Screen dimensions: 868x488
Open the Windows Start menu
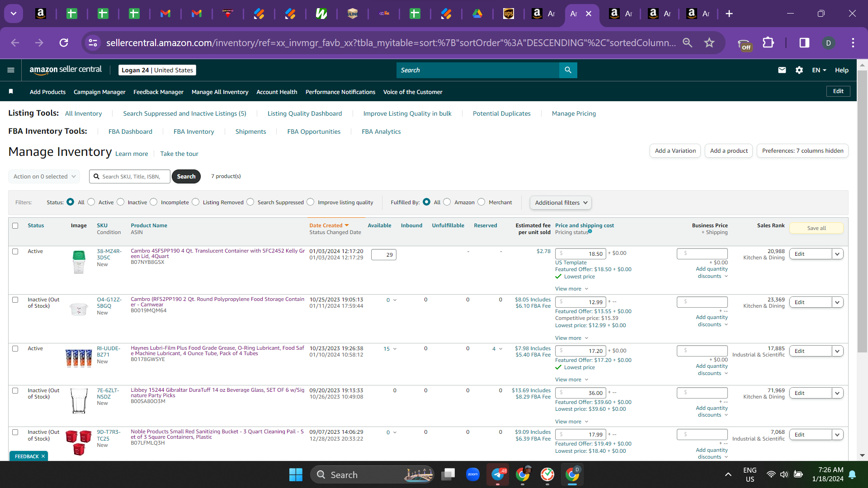pos(296,474)
